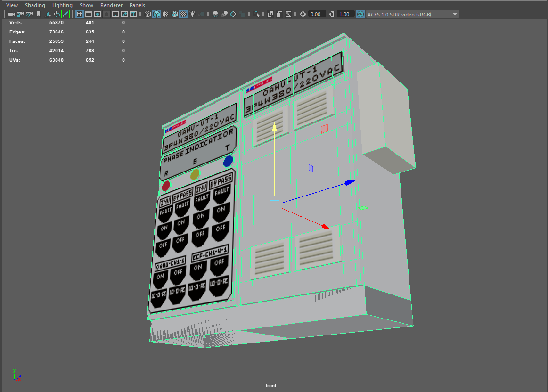The height and width of the screenshot is (392, 548).
Task: Click the UVs count 63848
Action: 56,60
